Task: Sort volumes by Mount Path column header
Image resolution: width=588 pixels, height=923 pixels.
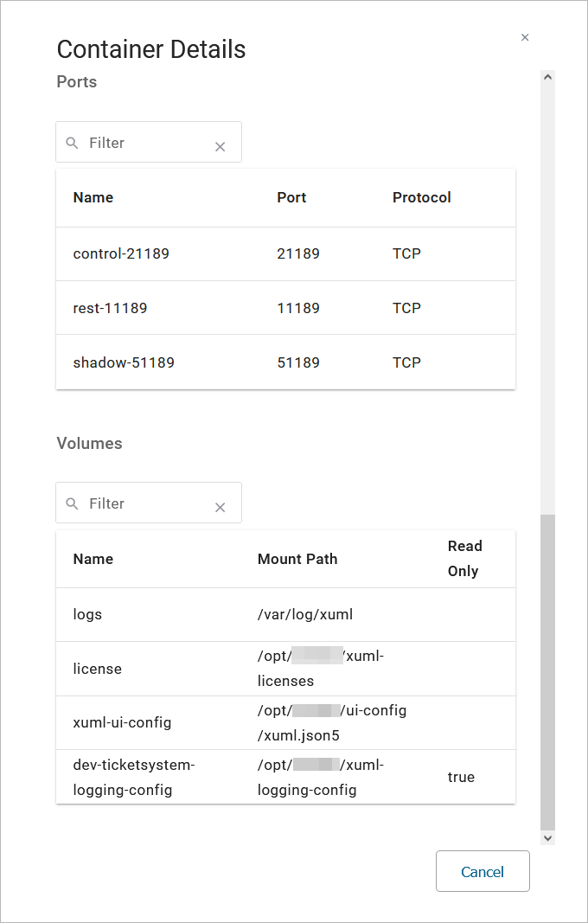Action: click(297, 559)
